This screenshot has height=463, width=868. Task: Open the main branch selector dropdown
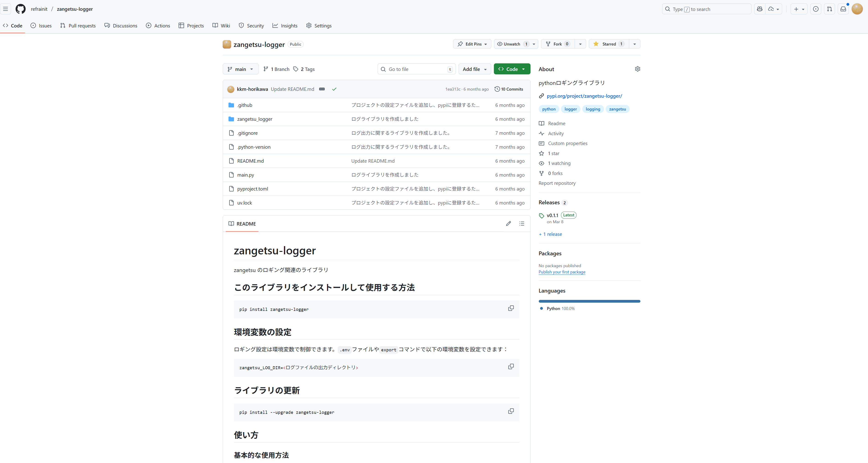[240, 69]
